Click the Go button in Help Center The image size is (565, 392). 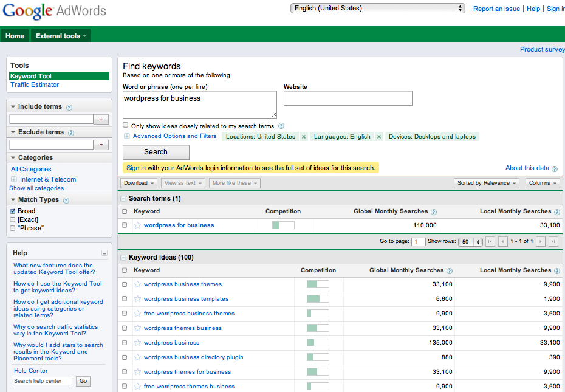83,381
